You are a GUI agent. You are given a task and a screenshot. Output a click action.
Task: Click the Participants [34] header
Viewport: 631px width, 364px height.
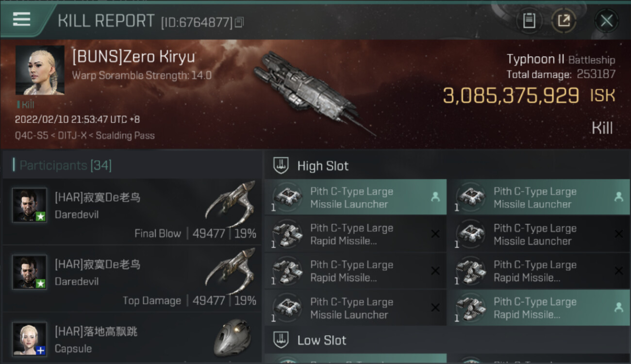[66, 165]
